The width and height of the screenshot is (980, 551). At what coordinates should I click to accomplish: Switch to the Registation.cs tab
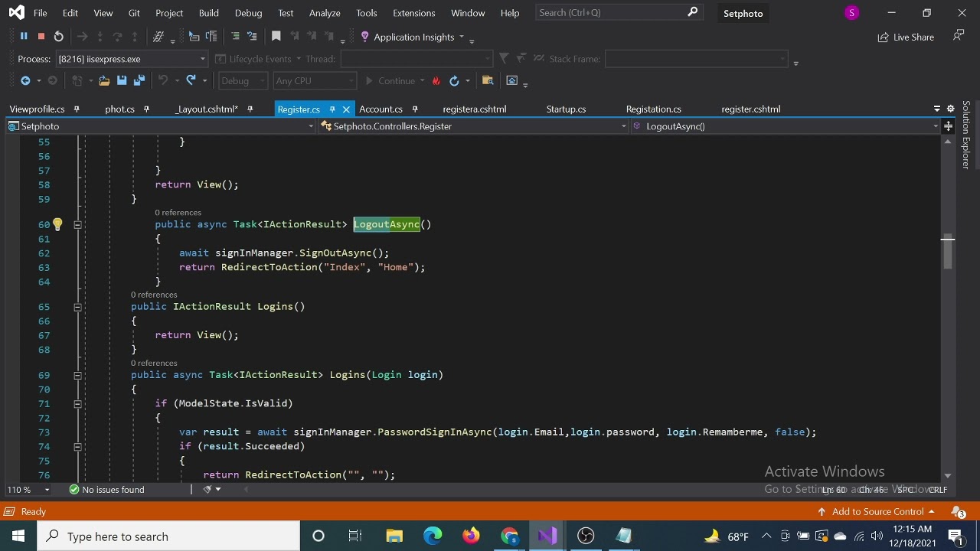653,109
